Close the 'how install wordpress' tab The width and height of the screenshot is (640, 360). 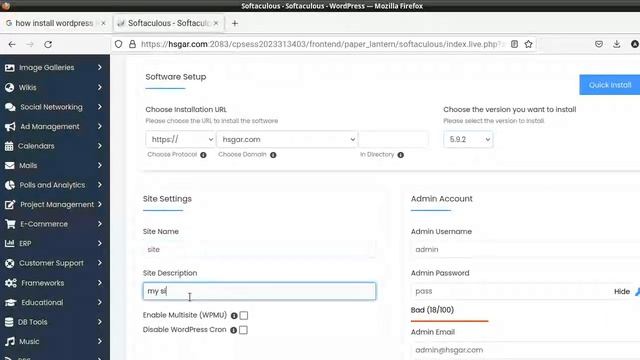click(103, 23)
